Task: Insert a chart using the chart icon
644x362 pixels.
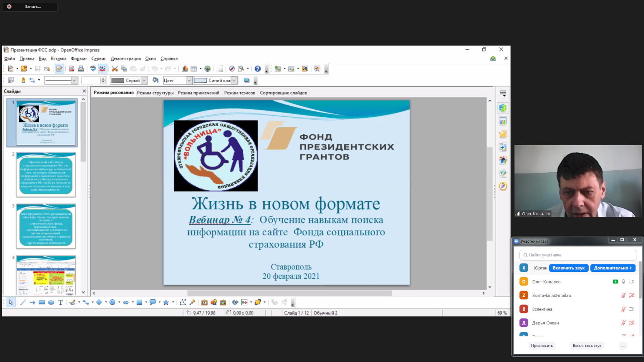Action: [x=185, y=69]
